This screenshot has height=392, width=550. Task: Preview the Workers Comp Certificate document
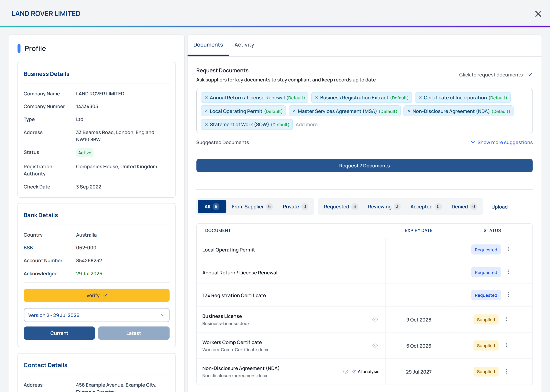[x=375, y=346]
